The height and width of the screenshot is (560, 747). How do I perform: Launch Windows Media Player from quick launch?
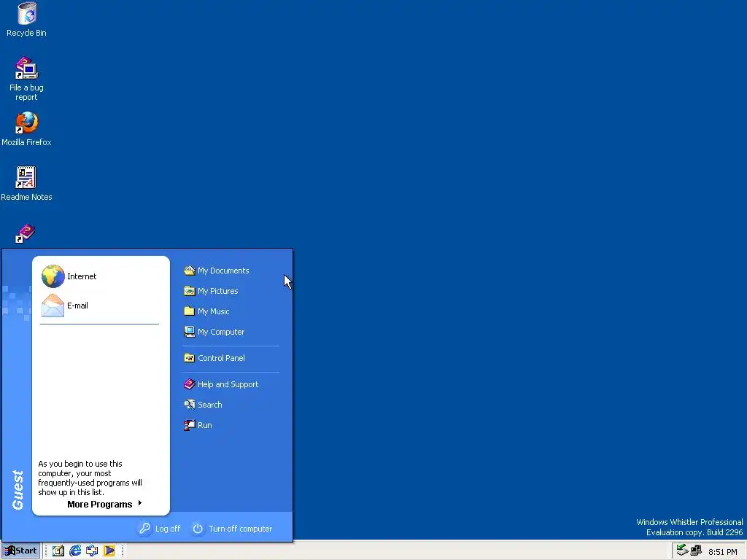109,551
